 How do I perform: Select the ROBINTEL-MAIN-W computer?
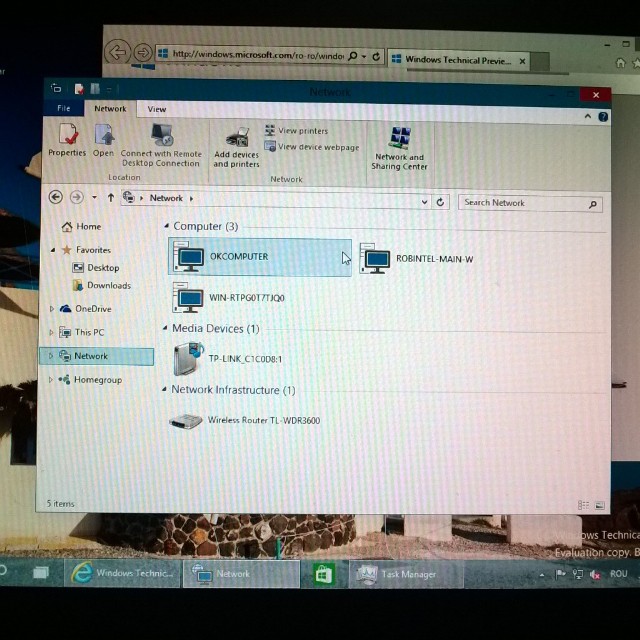417,258
